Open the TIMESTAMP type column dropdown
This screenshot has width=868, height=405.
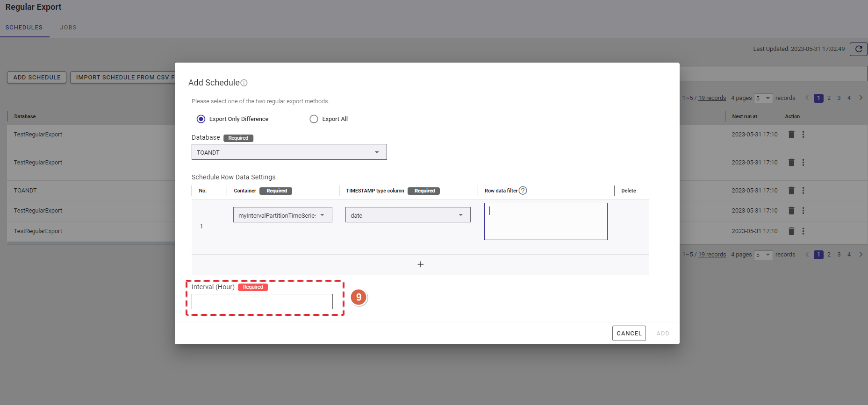tap(408, 215)
